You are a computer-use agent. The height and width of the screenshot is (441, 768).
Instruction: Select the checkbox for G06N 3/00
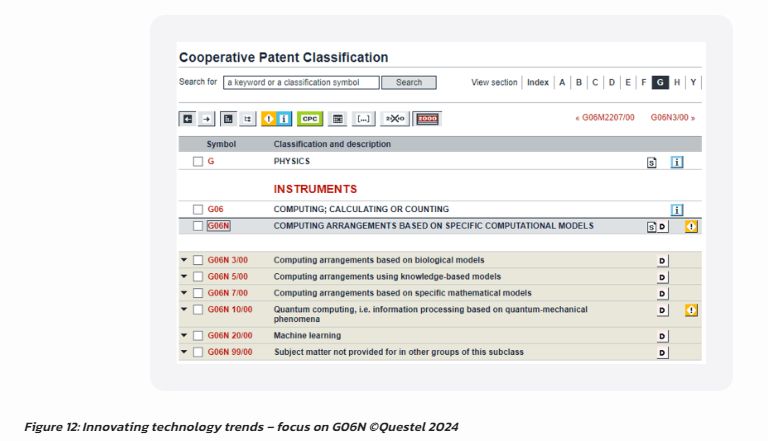198,261
